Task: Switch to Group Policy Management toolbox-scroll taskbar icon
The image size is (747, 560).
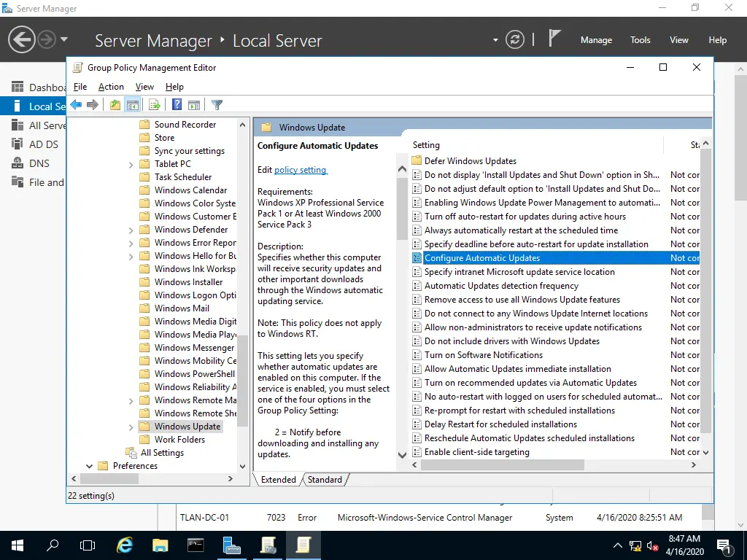Action: pyautogui.click(x=268, y=545)
